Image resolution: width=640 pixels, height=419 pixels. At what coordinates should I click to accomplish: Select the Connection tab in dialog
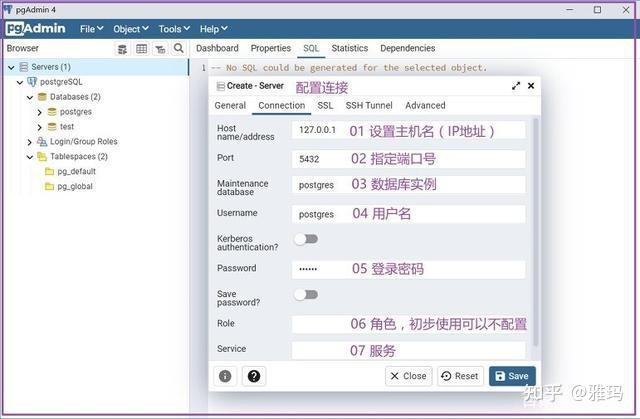point(282,105)
